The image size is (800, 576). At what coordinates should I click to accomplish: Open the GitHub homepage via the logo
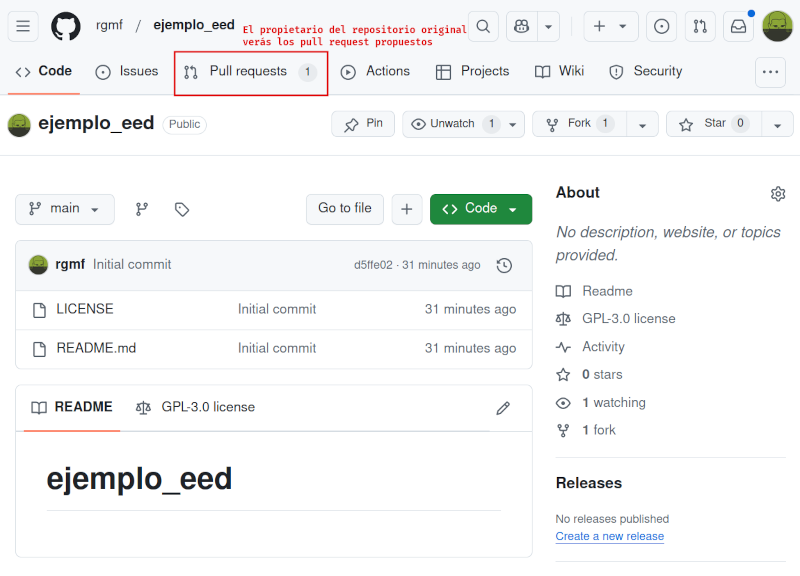coord(66,27)
